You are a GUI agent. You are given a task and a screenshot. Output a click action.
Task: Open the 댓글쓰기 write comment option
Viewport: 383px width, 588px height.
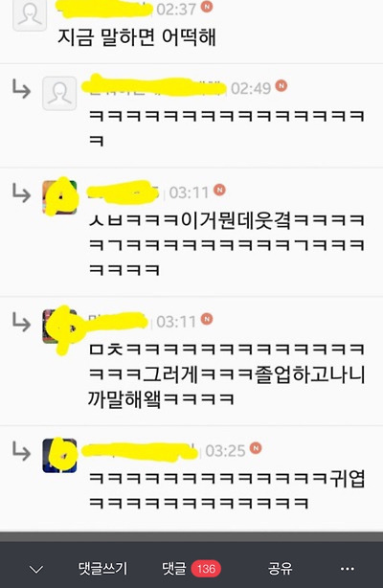click(x=103, y=569)
